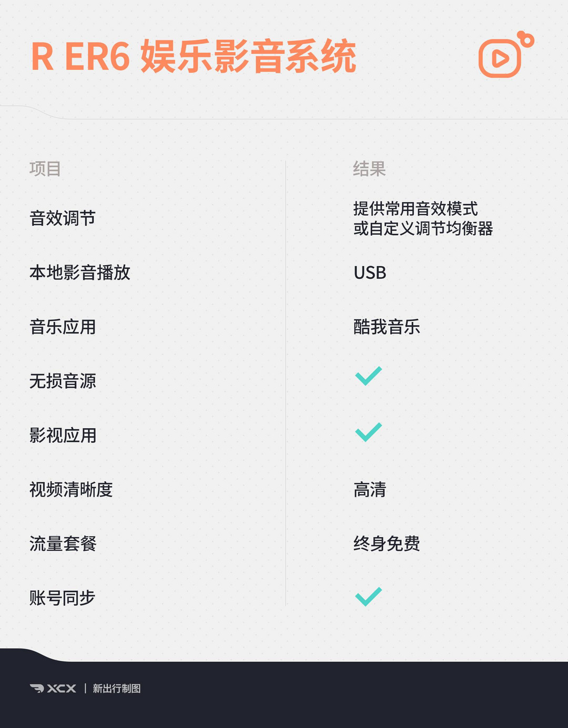Image resolution: width=568 pixels, height=728 pixels.
Task: Select the USB result value
Action: pos(370,273)
